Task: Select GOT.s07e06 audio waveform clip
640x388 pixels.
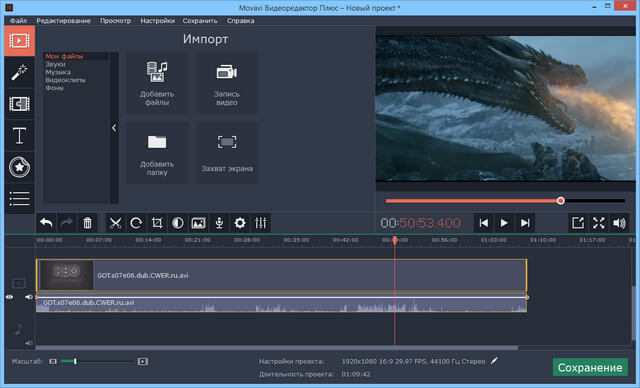Action: 282,305
